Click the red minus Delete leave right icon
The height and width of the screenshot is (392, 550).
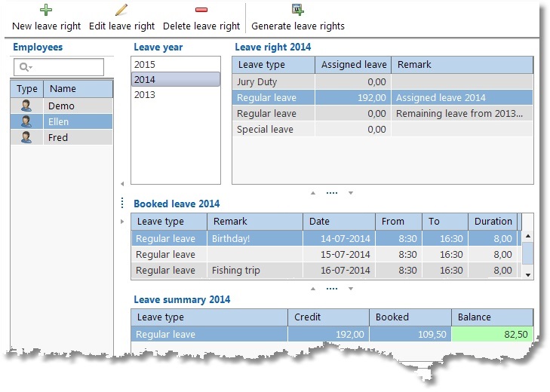coord(201,10)
